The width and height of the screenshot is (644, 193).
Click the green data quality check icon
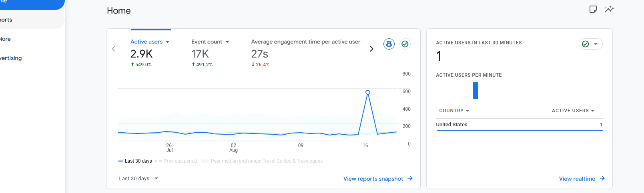405,44
